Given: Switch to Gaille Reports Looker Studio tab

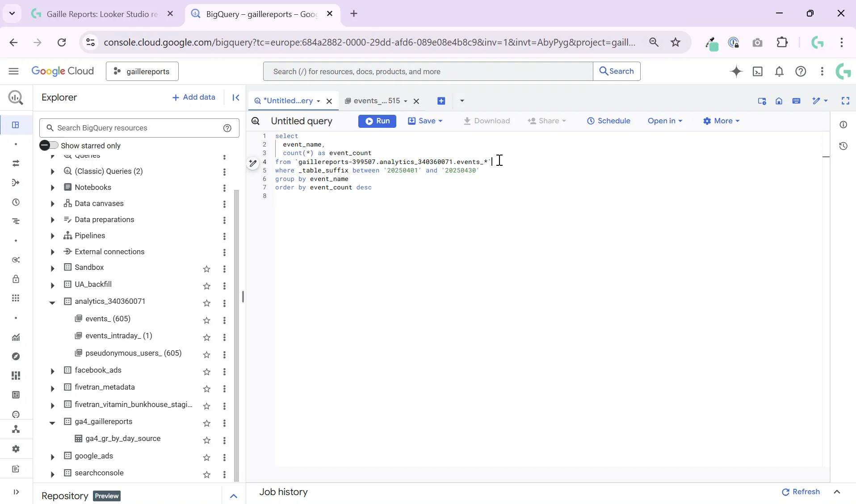Looking at the screenshot, I should tap(102, 14).
